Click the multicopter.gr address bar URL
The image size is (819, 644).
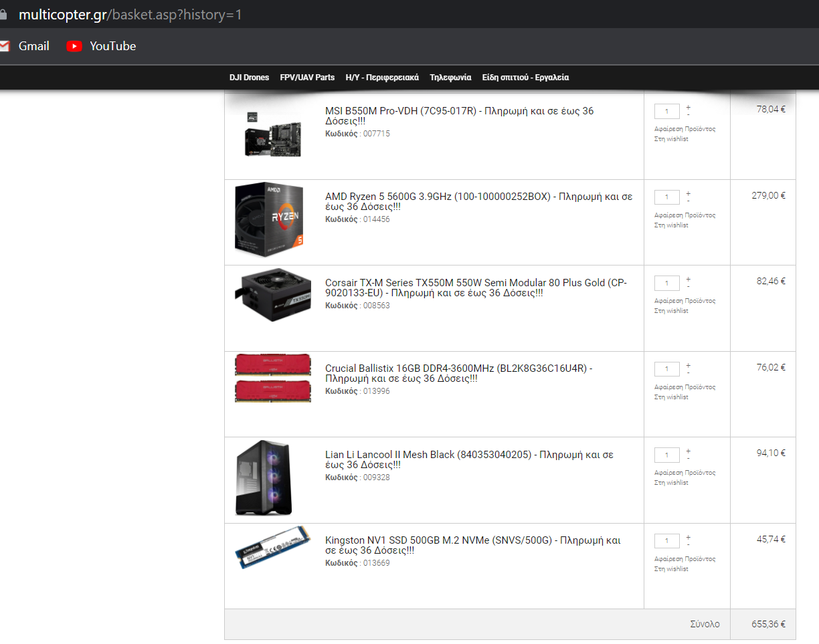(130, 14)
